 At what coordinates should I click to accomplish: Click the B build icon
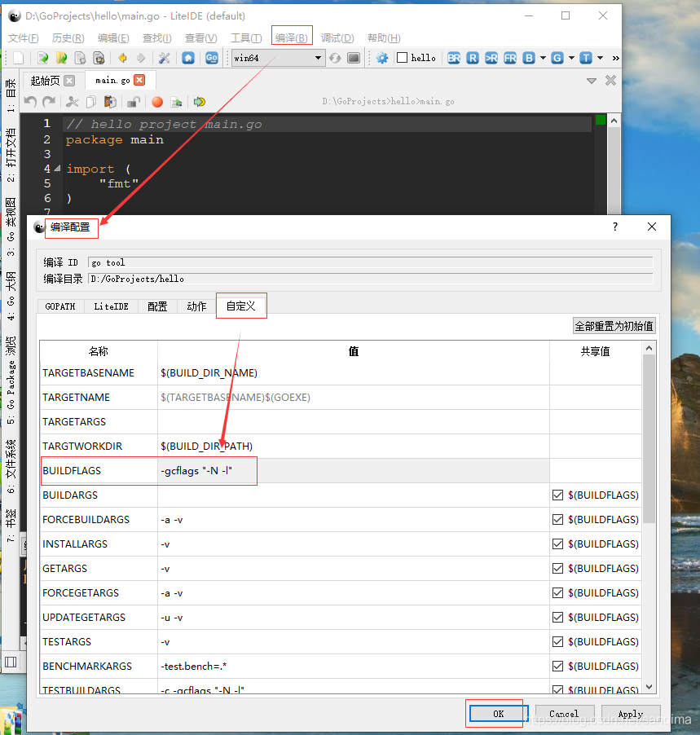[529, 58]
